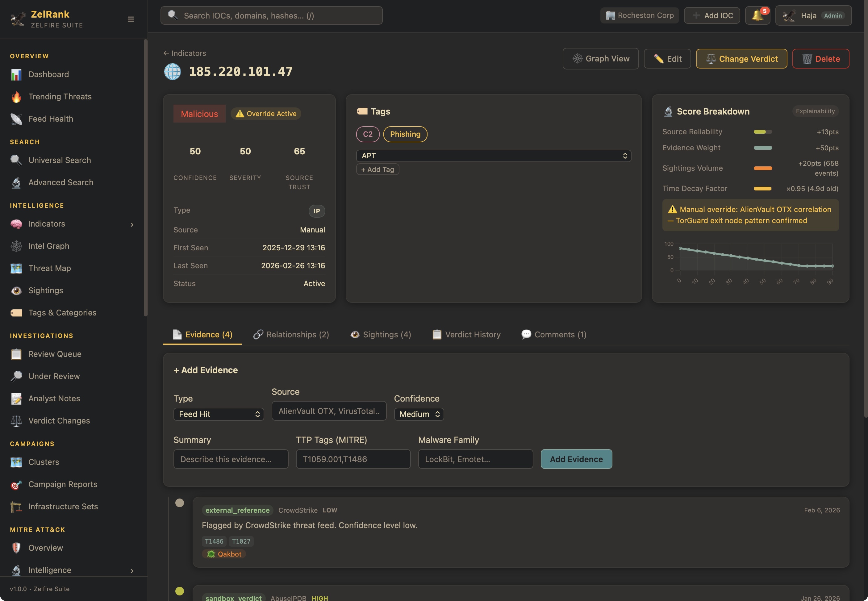The width and height of the screenshot is (868, 601).
Task: Click the Threat Map icon
Action: click(x=16, y=269)
